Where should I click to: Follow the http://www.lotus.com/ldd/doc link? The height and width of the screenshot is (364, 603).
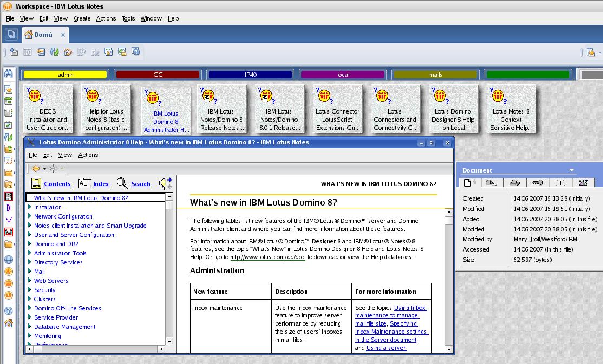pos(267,257)
